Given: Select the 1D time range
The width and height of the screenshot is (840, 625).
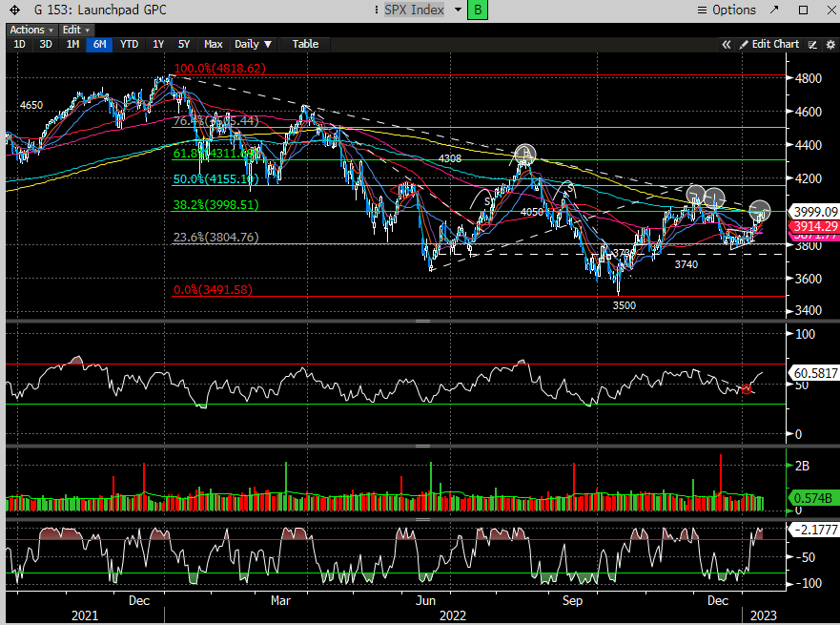Looking at the screenshot, I should pyautogui.click(x=19, y=45).
